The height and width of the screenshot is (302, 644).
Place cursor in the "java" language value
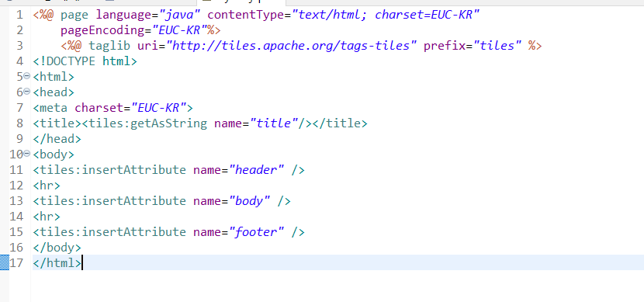click(179, 16)
